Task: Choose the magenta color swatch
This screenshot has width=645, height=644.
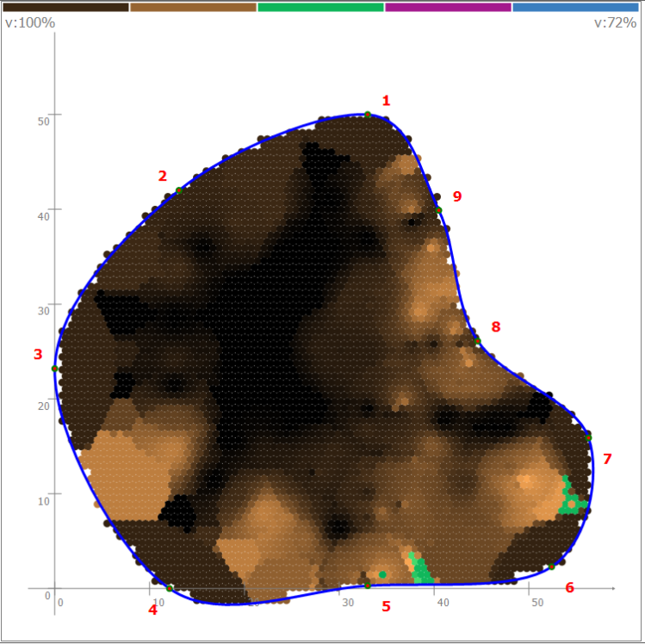Action: tap(448, 7)
